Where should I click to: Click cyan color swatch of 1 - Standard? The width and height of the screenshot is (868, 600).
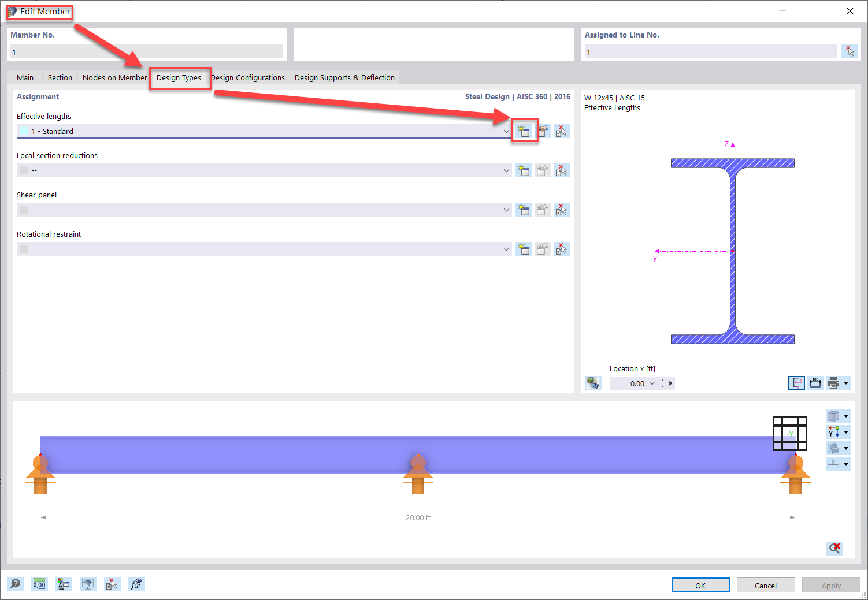pos(24,131)
